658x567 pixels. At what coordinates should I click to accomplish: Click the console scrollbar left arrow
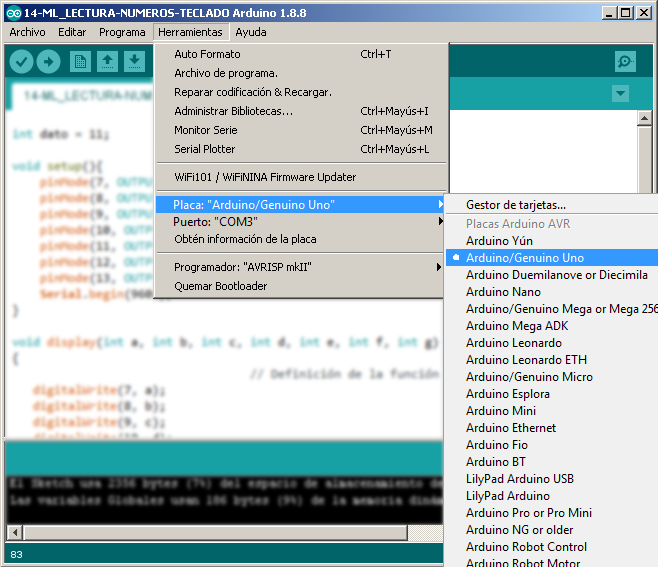(x=15, y=533)
